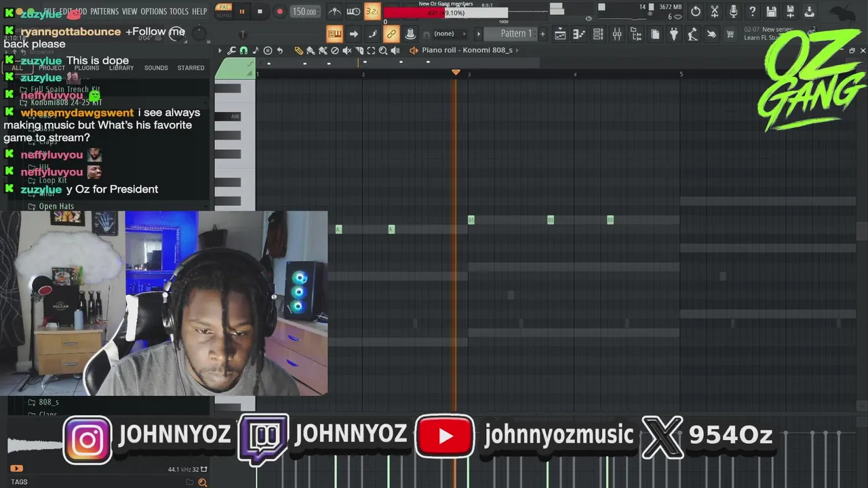868x488 pixels.
Task: Select the piano roll zoom magnifier tool
Action: pyautogui.click(x=383, y=51)
